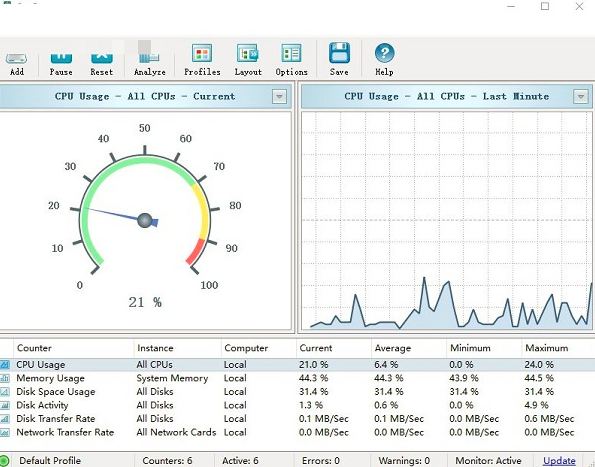Open Help via the question mark icon
The width and height of the screenshot is (595, 467).
point(384,53)
